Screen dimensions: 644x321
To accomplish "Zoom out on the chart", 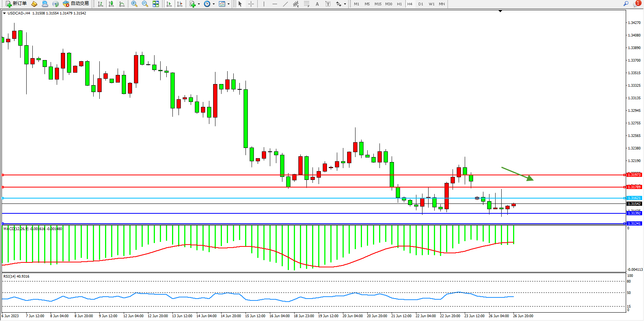I will click(x=145, y=4).
